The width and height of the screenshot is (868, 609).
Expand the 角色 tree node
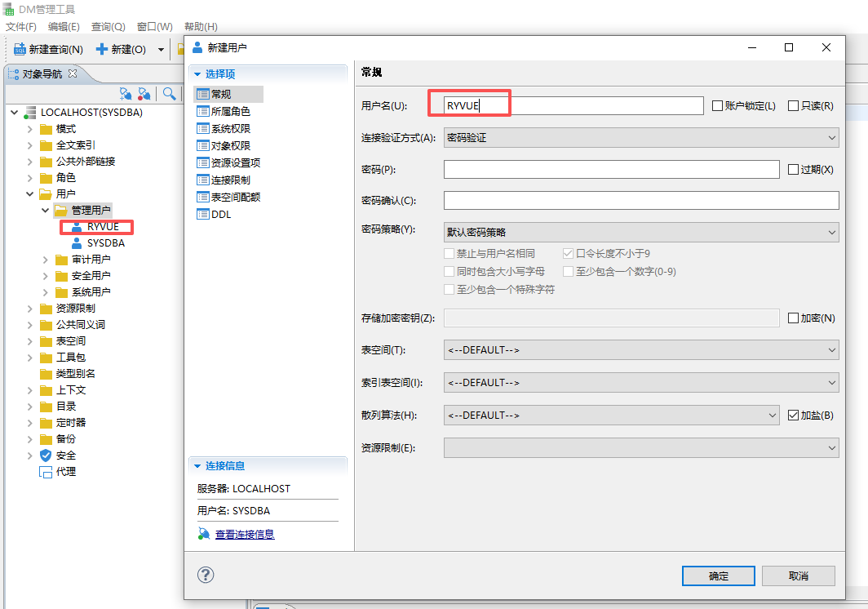click(x=30, y=178)
